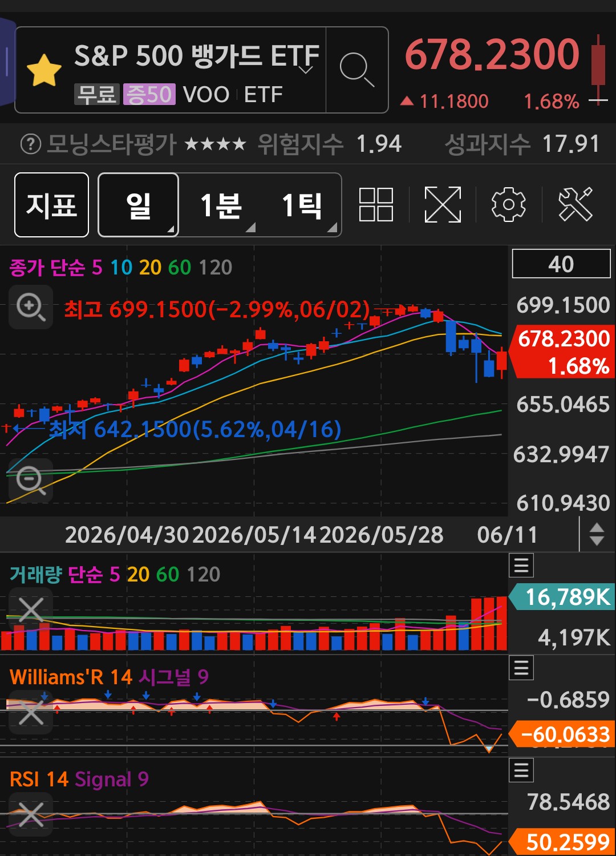Tap the 11.1800 price change value
The height and width of the screenshot is (856, 616).
(454, 102)
